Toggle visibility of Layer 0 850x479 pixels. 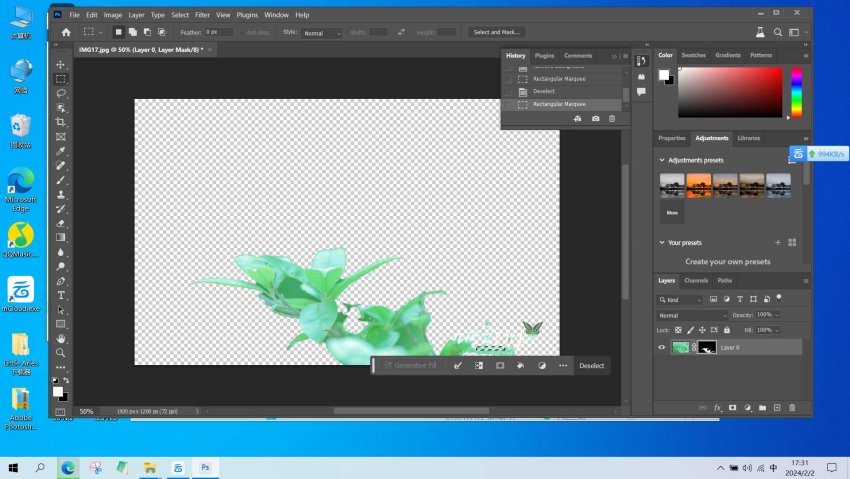tap(661, 347)
